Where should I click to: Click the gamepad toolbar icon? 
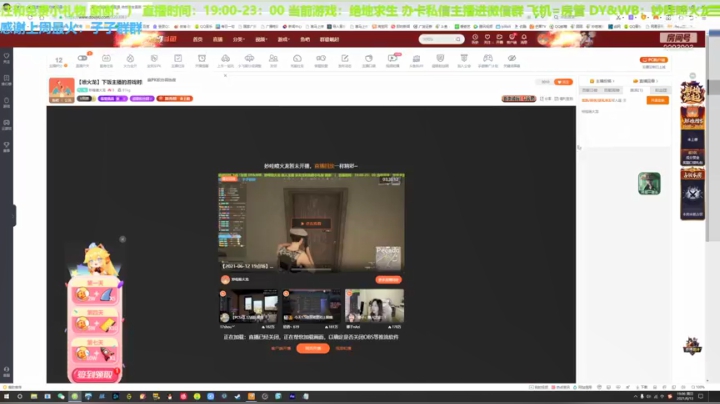[x=488, y=58]
